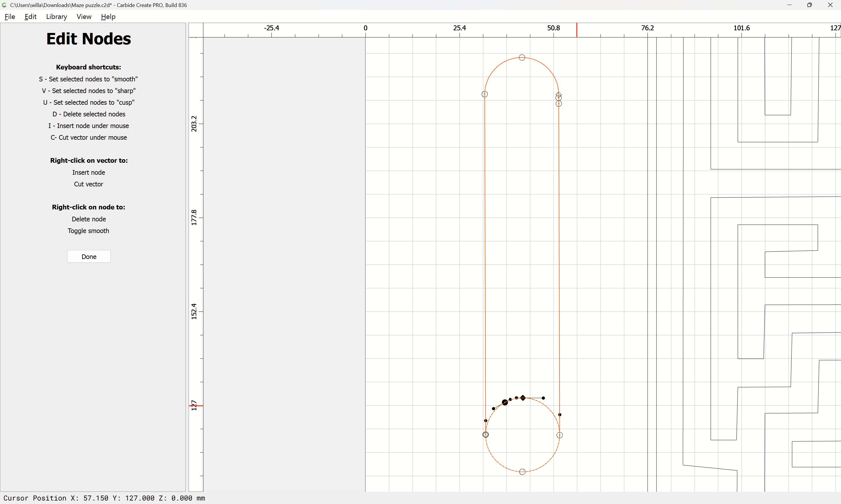Select the top node of the arch
The image size is (841, 504).
pos(522,57)
